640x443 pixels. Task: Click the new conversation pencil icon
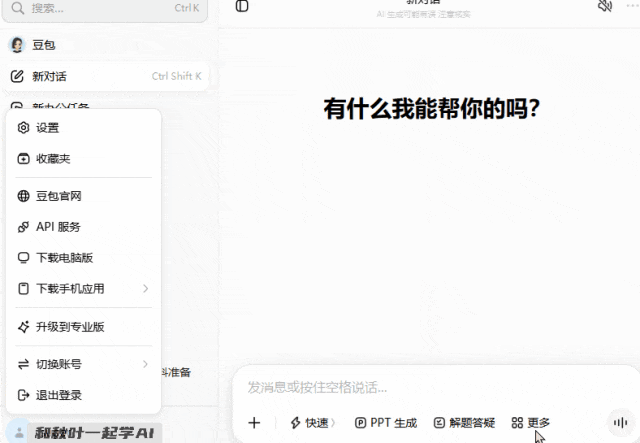point(17,76)
